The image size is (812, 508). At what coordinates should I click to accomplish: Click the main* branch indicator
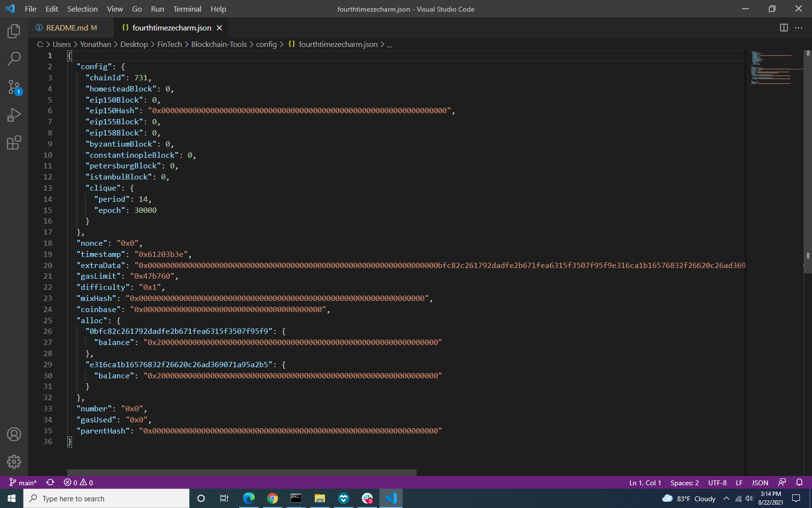coord(23,483)
